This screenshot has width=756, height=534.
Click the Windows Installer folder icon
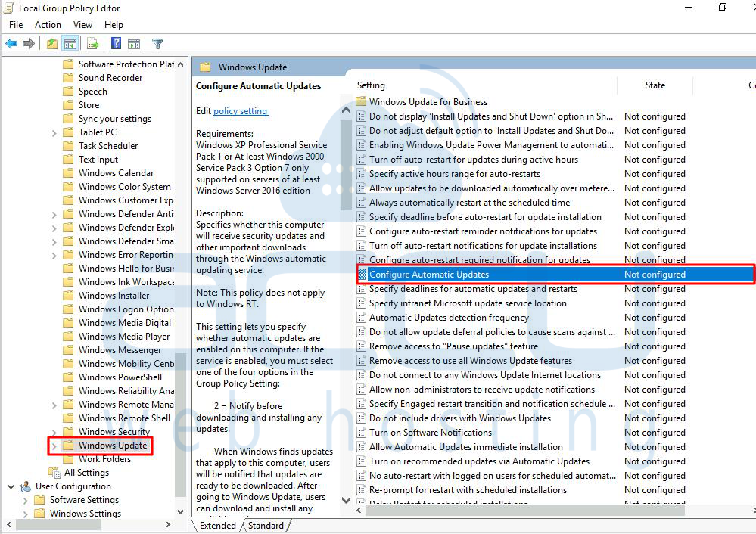pos(68,296)
